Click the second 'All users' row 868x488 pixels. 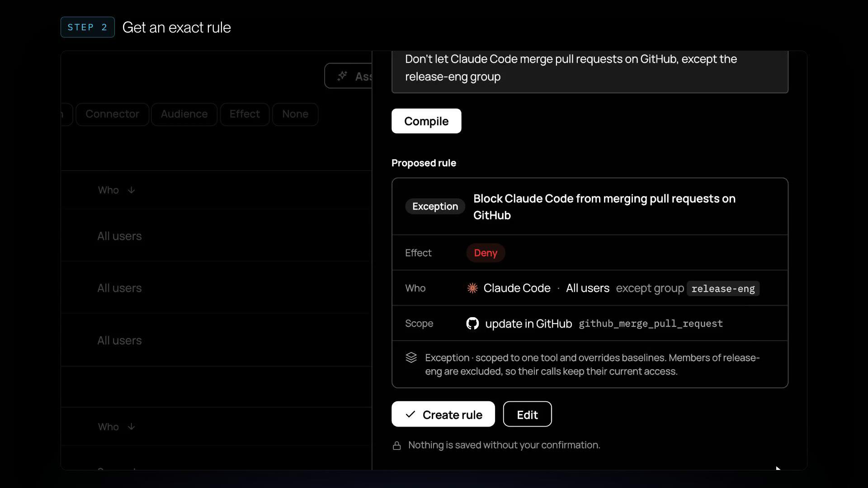point(216,288)
